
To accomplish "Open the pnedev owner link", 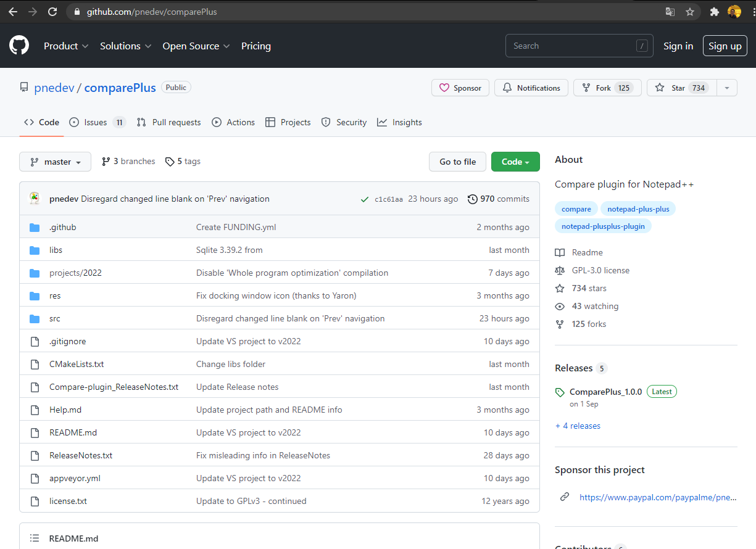I will [54, 88].
